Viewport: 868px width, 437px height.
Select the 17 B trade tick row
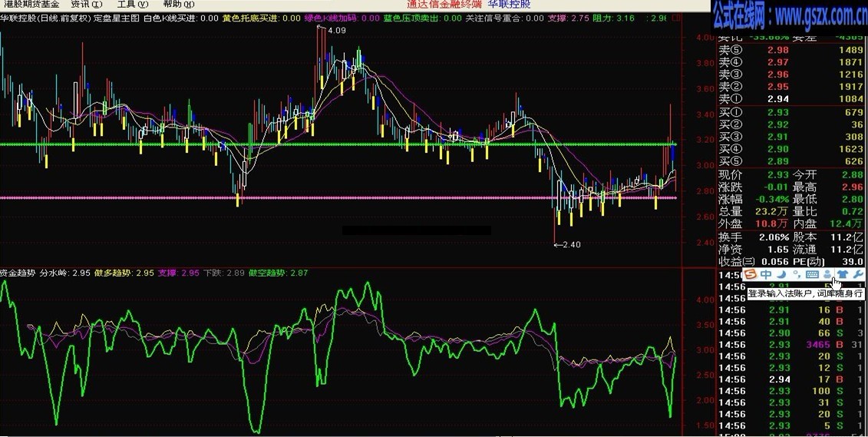pos(791,379)
